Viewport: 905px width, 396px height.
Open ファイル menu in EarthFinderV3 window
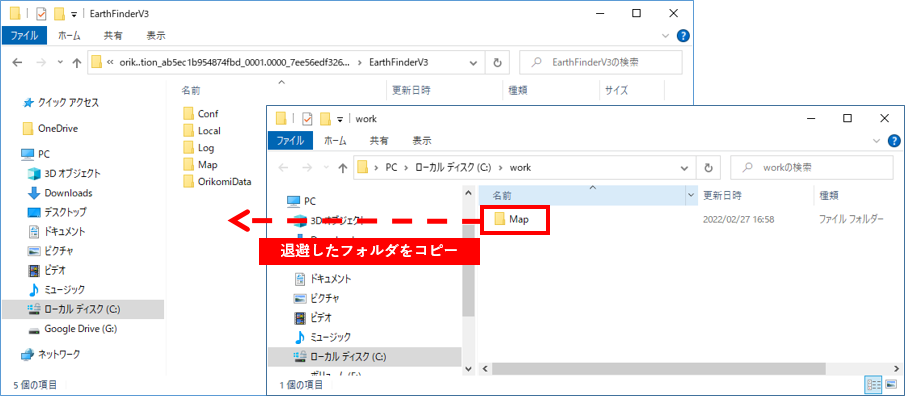point(24,36)
